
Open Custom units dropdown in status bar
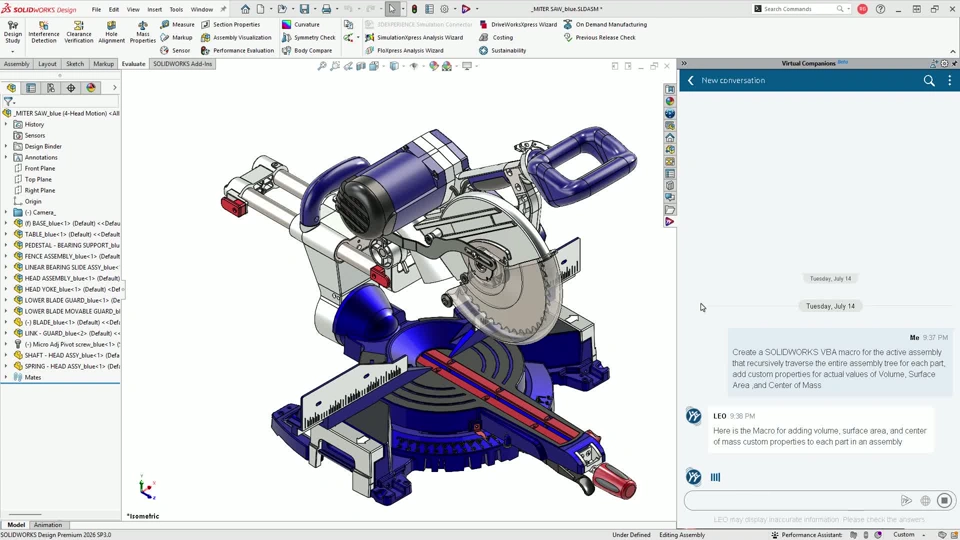[x=924, y=535]
